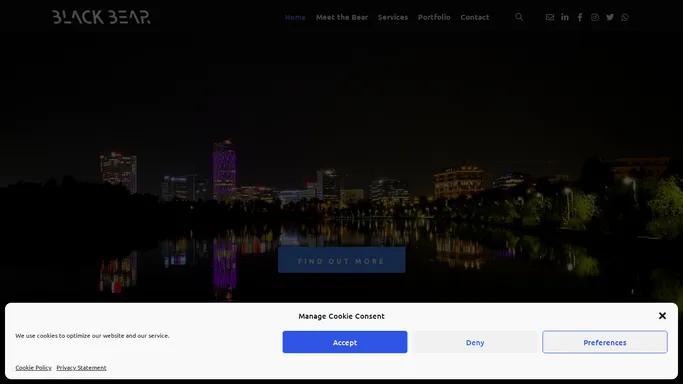Open the Cookie Policy link
This screenshot has width=683, height=384.
point(34,368)
